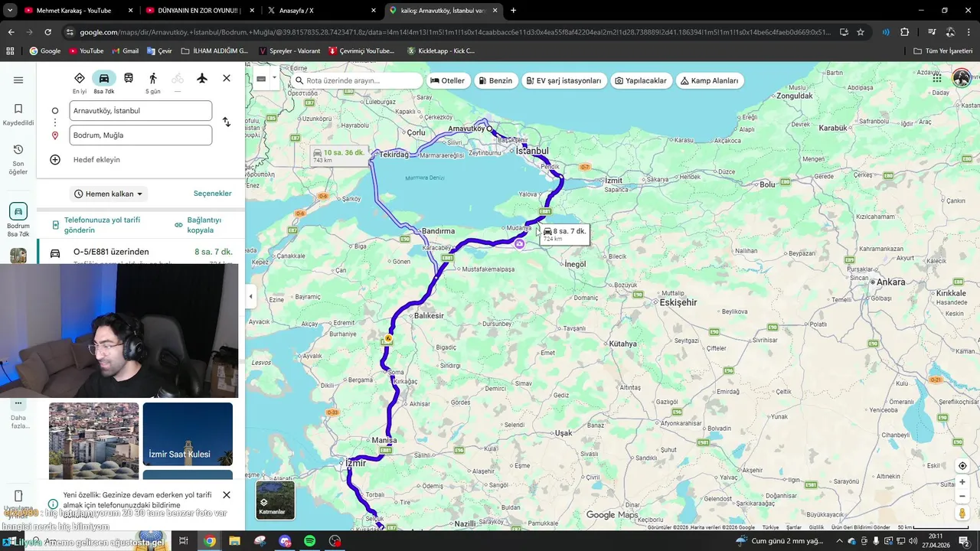
Task: Open the Spreyler - Valorant bookmark
Action: point(289,51)
